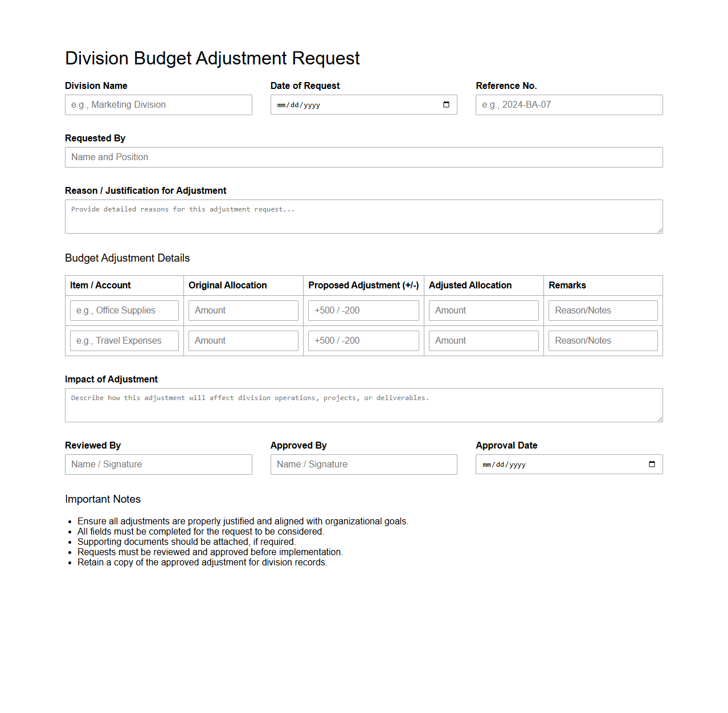
Task: Click the Impact of Adjustment text area
Action: coord(363,405)
